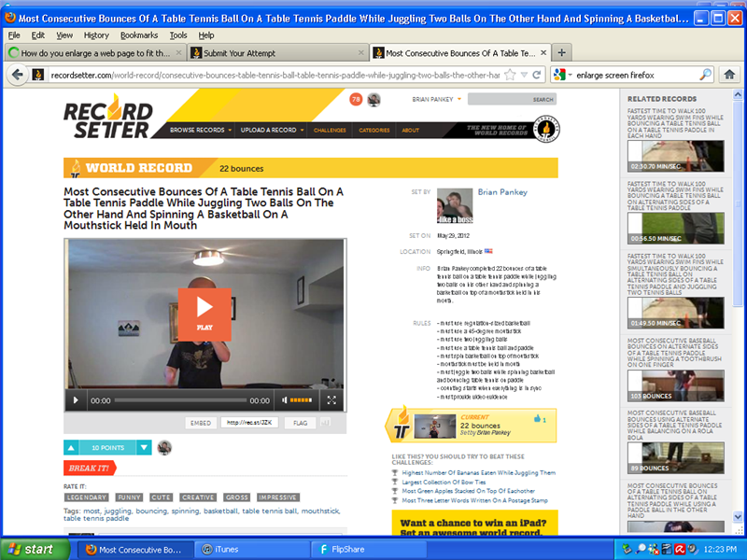Viewport: 747px width, 560px height.
Task: Open the Tools menu
Action: 178,35
